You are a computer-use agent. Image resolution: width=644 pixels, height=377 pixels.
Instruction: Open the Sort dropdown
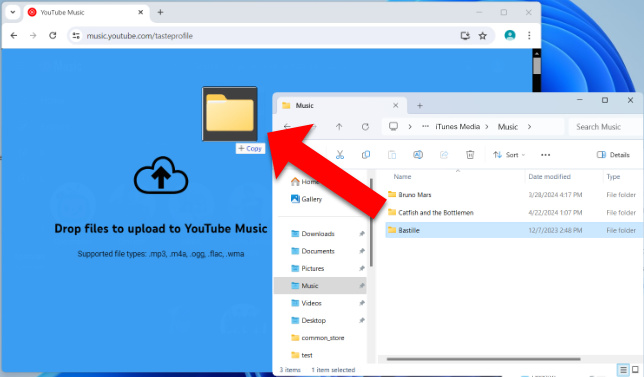coord(509,155)
